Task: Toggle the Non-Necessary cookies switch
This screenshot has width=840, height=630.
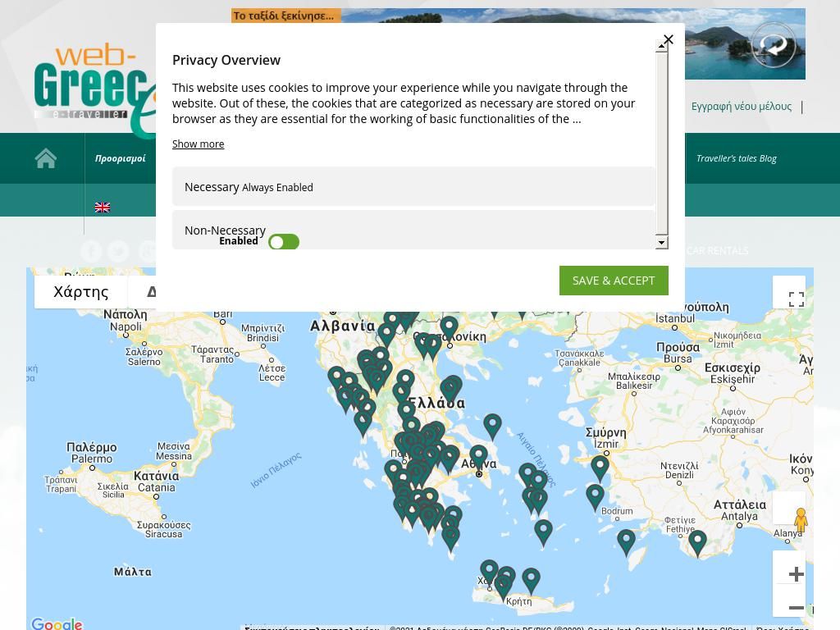Action: (284, 242)
